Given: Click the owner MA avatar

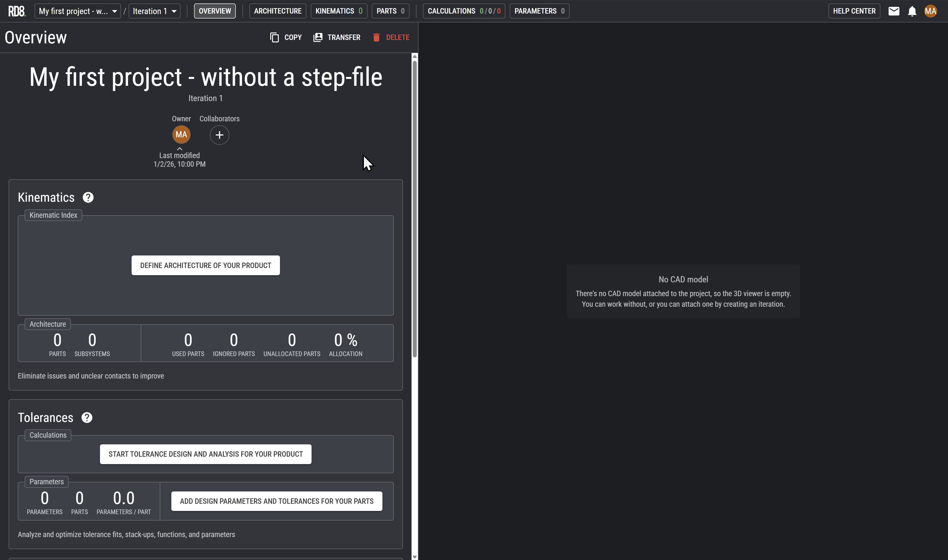Looking at the screenshot, I should point(181,135).
